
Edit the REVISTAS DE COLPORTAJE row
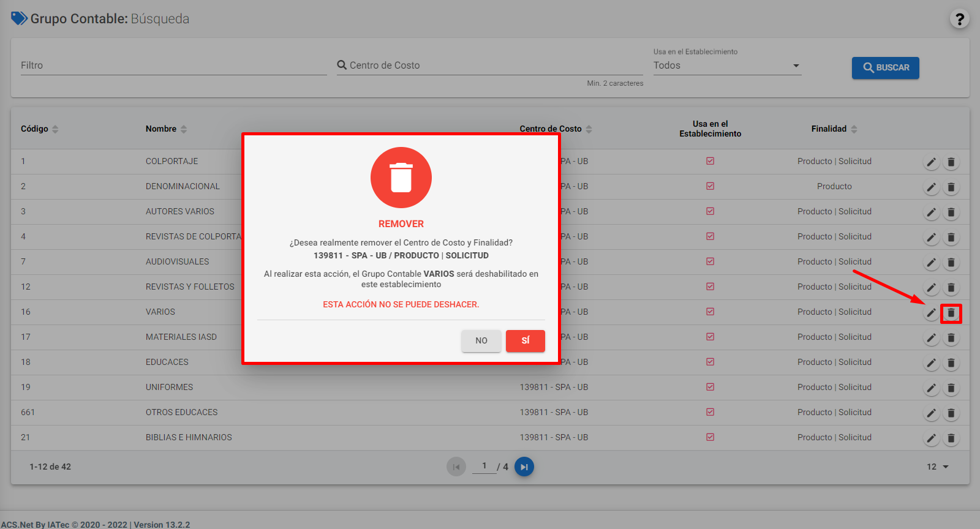(931, 238)
